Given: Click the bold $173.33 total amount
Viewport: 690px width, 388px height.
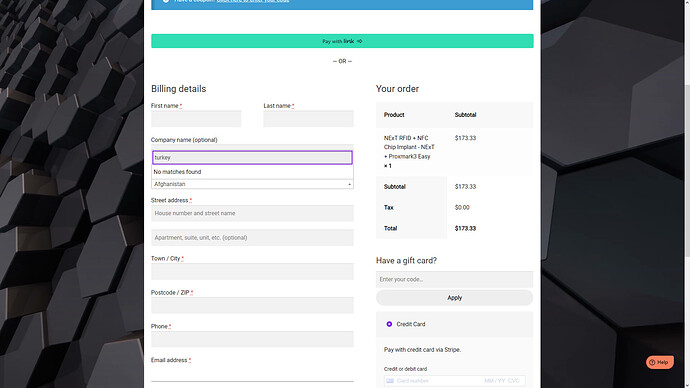Looking at the screenshot, I should [465, 228].
